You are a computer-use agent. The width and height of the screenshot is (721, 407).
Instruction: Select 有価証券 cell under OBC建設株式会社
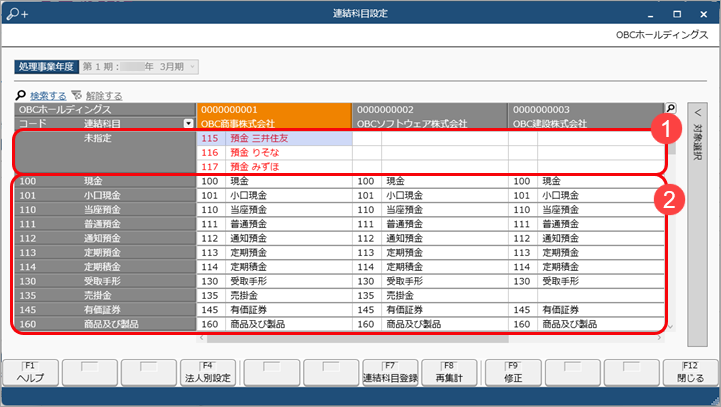pyautogui.click(x=601, y=310)
